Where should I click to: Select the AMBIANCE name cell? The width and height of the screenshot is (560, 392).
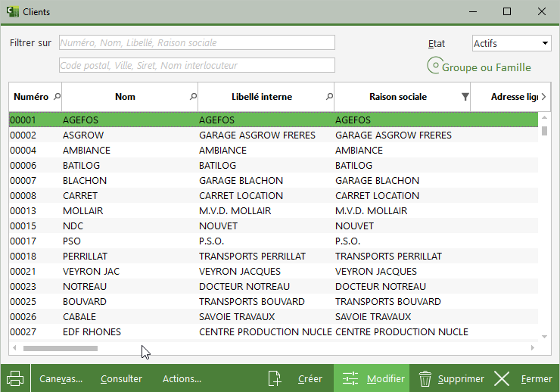86,151
